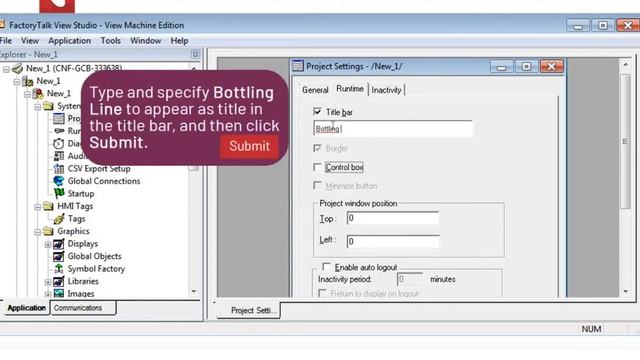
Task: Switch to the Communications tab
Action: click(83, 308)
